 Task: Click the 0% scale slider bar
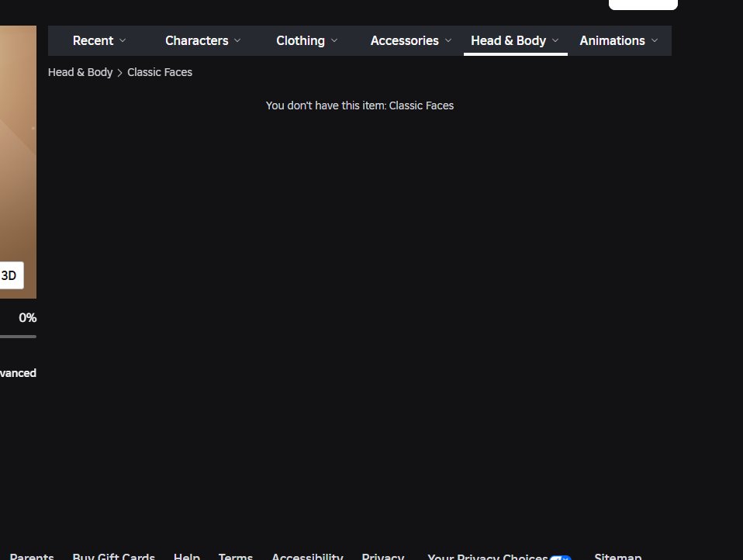pyautogui.click(x=18, y=337)
